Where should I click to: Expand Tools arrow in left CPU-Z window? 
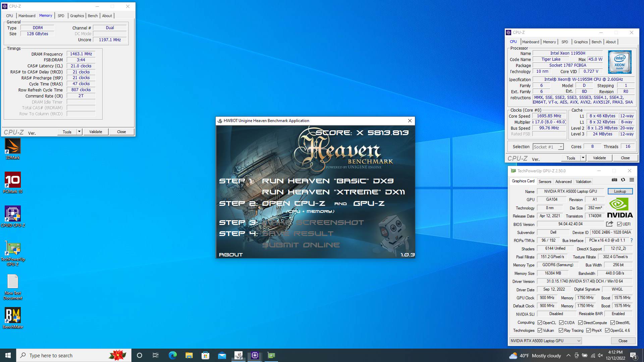tap(79, 132)
